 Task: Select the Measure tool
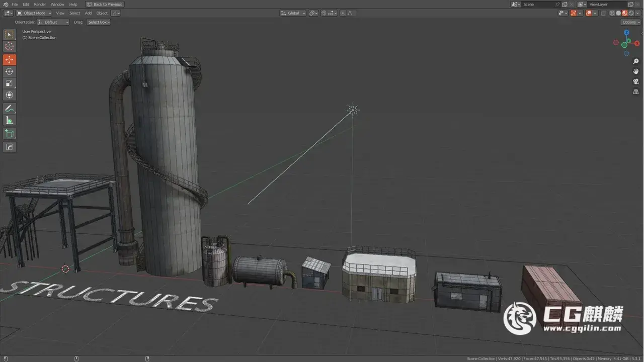(10, 120)
